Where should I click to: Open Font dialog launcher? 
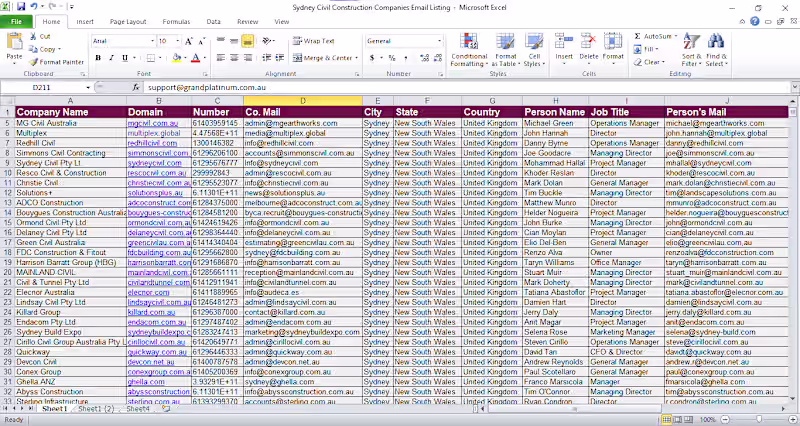[205, 74]
